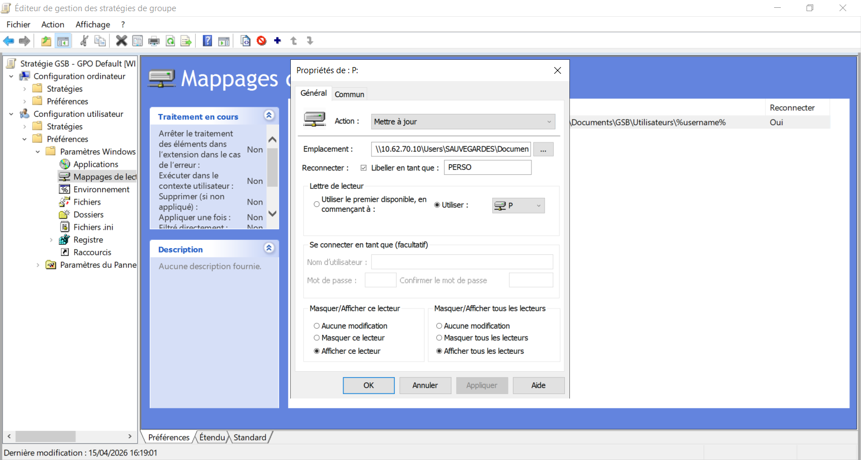The width and height of the screenshot is (868, 460).
Task: Click the Aide button
Action: (539, 385)
